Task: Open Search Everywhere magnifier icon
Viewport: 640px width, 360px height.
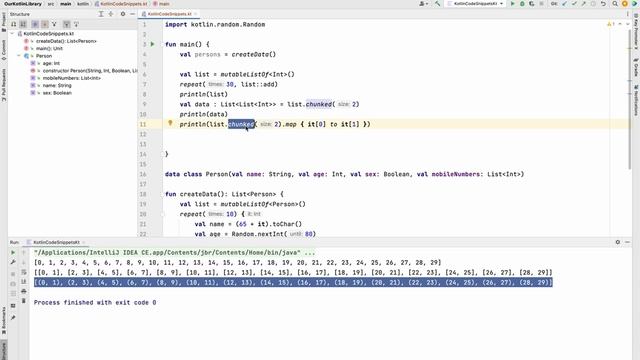Action: click(x=615, y=4)
